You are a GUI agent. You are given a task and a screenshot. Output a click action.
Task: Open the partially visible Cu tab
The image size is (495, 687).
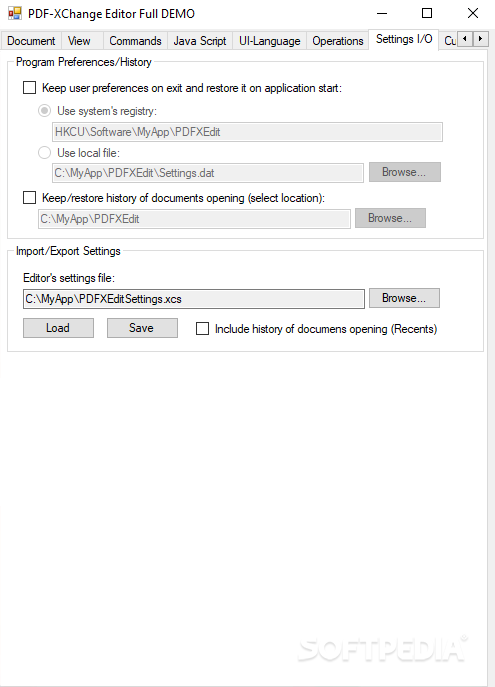pyautogui.click(x=448, y=41)
